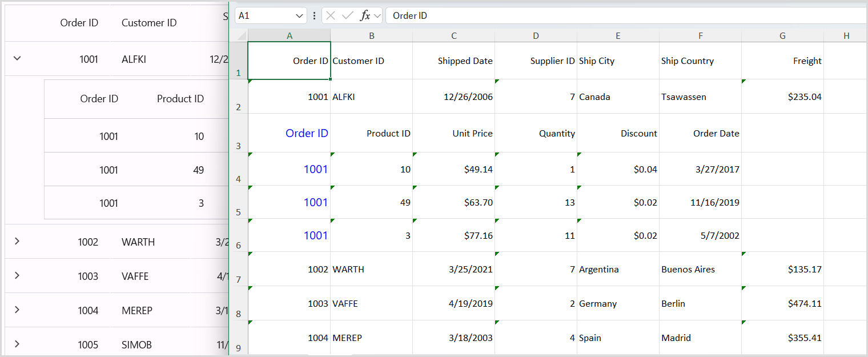
Task: Click the formula bar cancel X icon
Action: [x=331, y=15]
